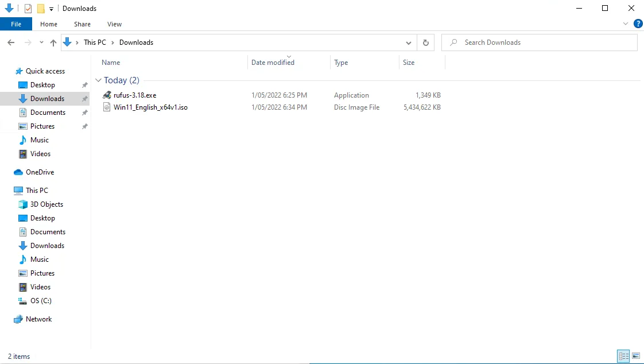Click the pin icon next to Desktop
The width and height of the screenshot is (644, 364).
[x=84, y=85]
